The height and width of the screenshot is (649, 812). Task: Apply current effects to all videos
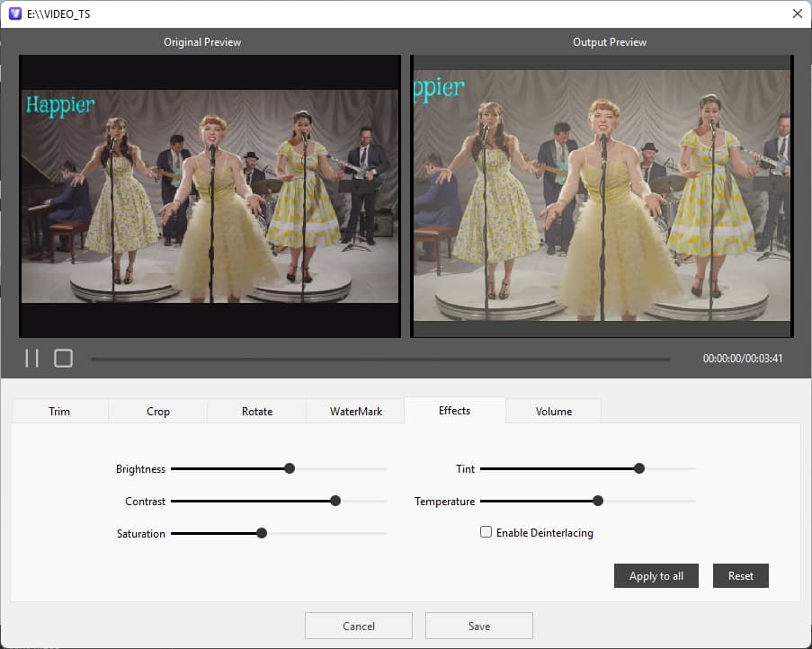[x=656, y=575]
